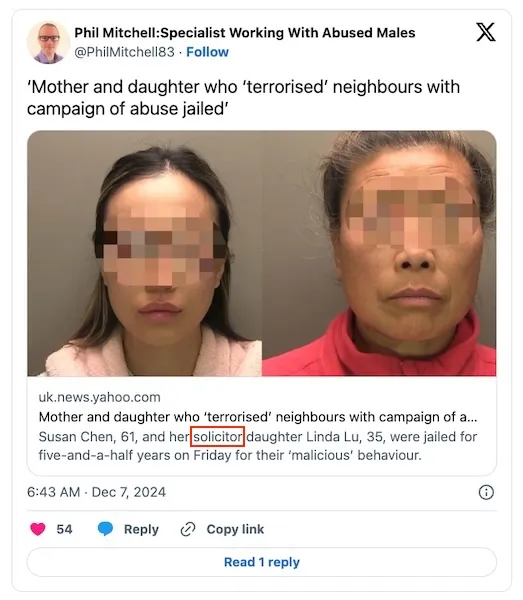Viewport: 523px width, 600px height.
Task: Open the display name Phil Mitchell
Action: (245, 33)
